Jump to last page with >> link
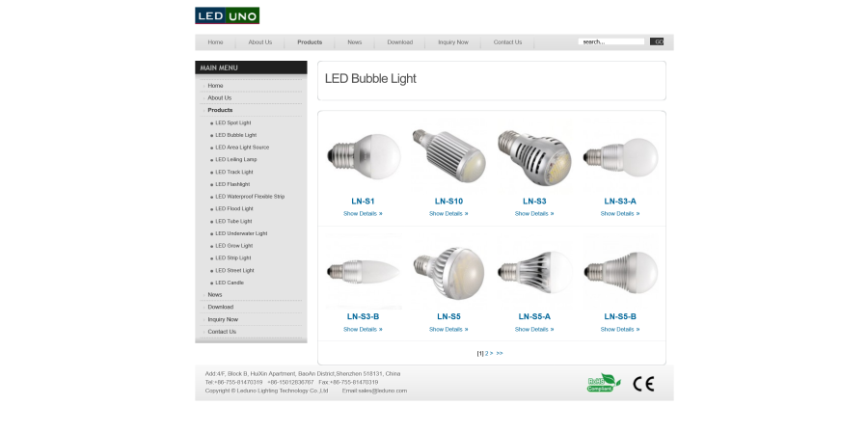The height and width of the screenshot is (432, 868). [x=500, y=353]
